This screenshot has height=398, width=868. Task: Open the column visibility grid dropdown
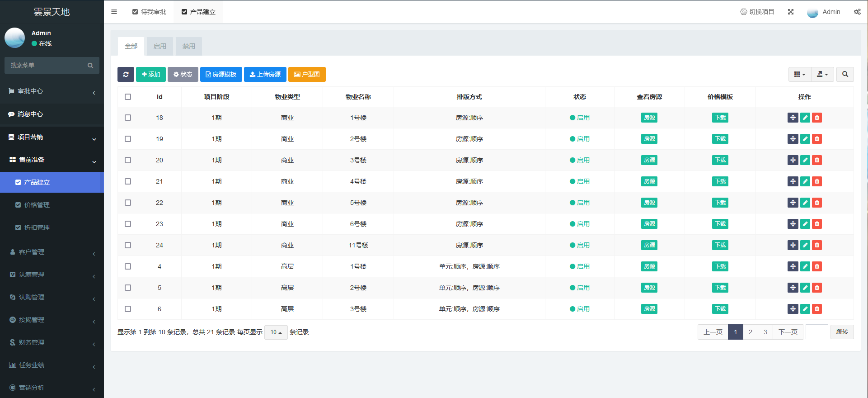tap(800, 74)
